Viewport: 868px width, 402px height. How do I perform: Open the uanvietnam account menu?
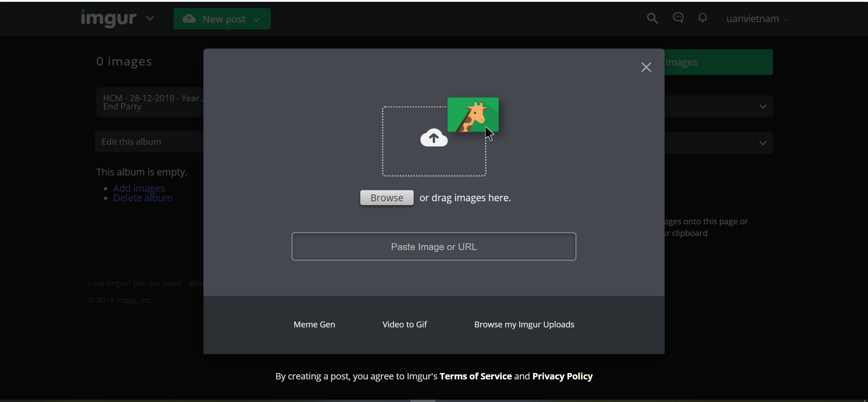click(x=757, y=19)
